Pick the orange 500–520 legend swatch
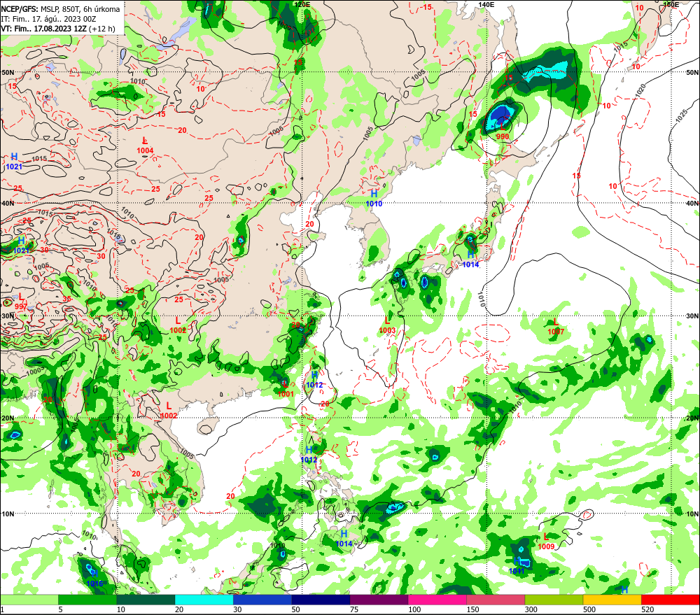Screen dimensions: 700x615 pos(612,600)
